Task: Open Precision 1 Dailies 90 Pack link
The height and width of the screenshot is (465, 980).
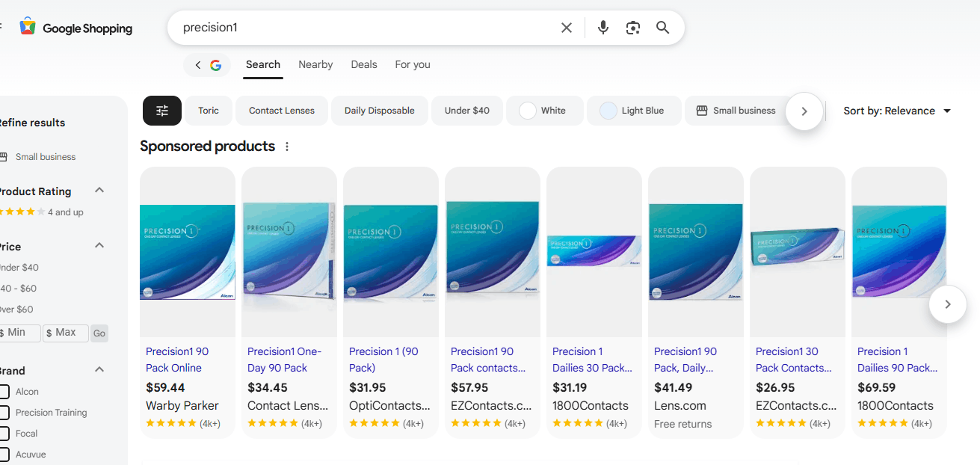Action: (898, 360)
